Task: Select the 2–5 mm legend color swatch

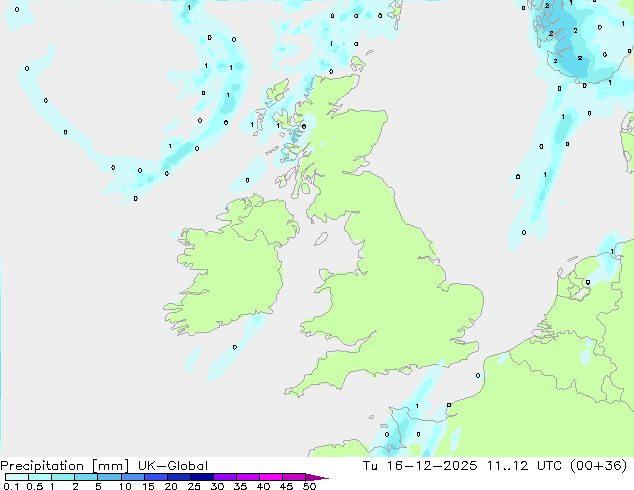Action: 86,477
